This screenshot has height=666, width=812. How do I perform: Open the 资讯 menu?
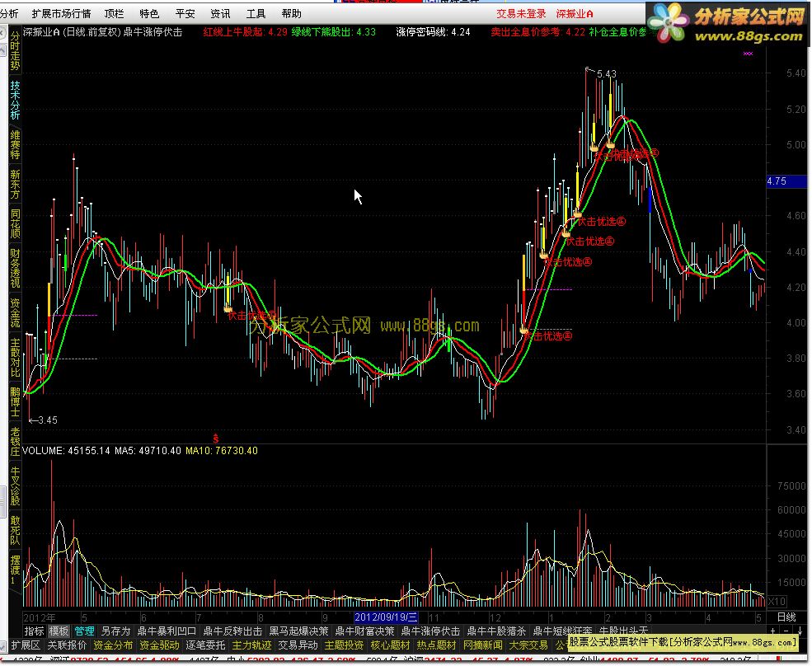[x=220, y=13]
